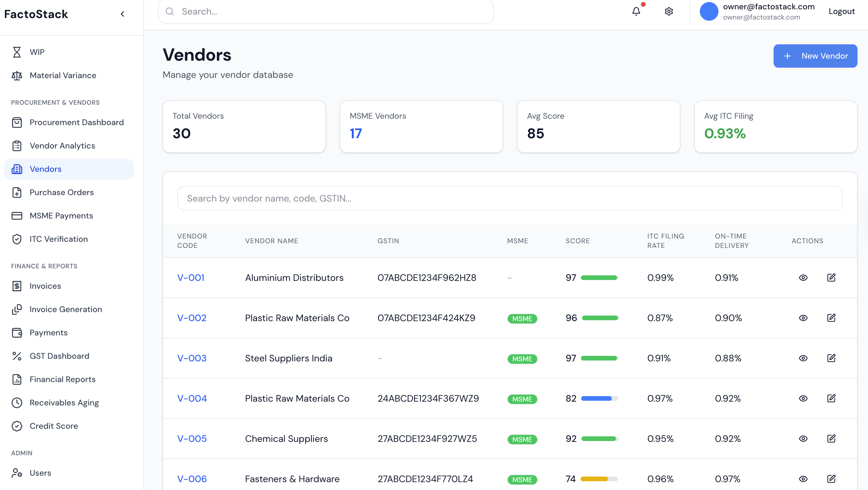Click the Material Variance scales icon
868x490 pixels.
17,75
